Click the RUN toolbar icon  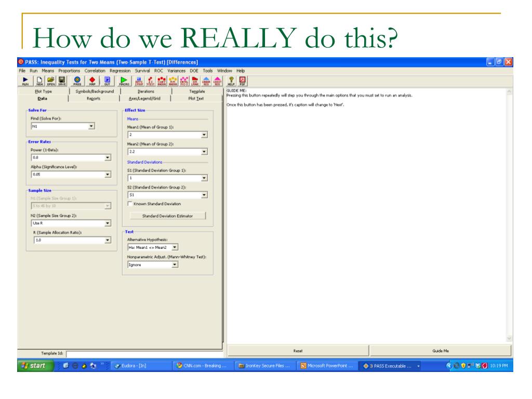pyautogui.click(x=25, y=81)
